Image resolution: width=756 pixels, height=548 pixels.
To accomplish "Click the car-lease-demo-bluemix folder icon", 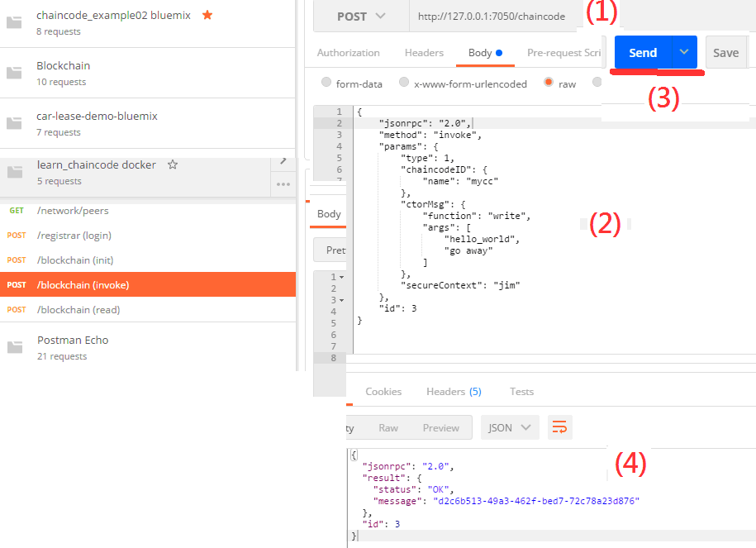I will pos(14,123).
